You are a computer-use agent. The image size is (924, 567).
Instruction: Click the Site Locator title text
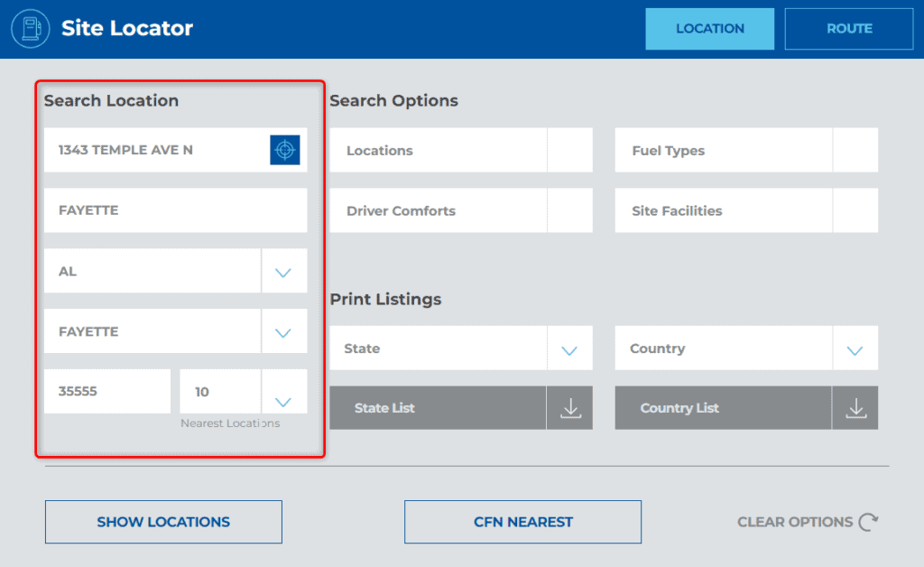(127, 28)
